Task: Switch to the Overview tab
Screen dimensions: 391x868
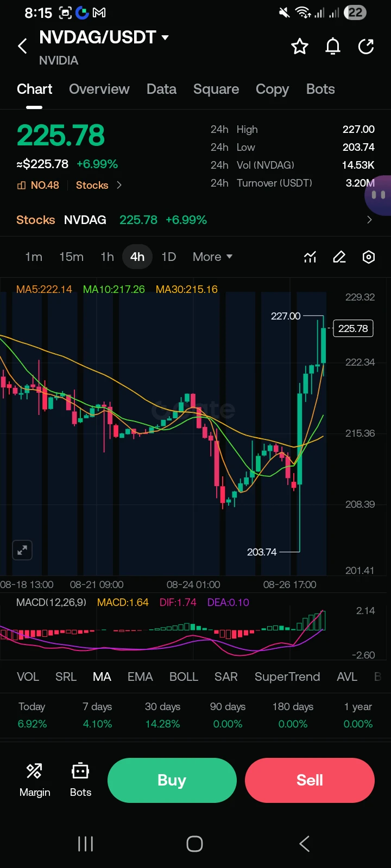Action: pos(99,89)
